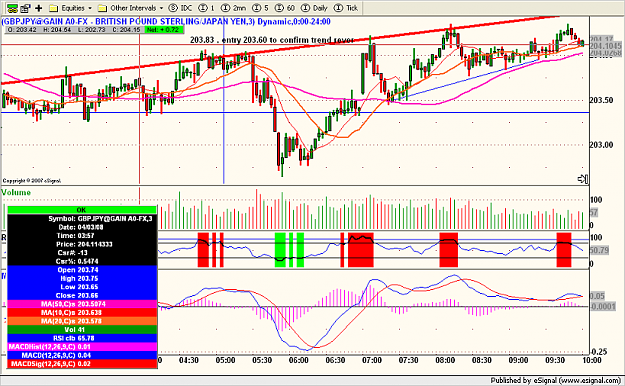Click the RSI value label 50.79
The image size is (625, 386).
click(599, 250)
